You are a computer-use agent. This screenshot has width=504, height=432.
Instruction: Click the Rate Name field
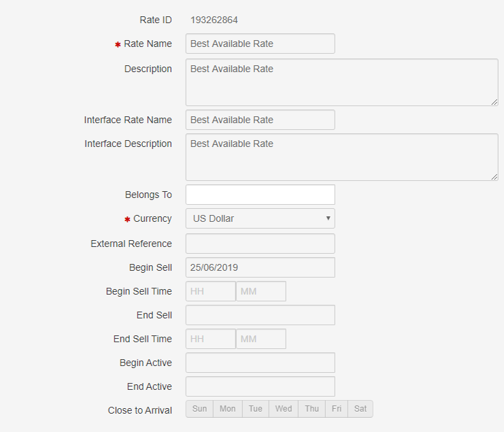[261, 44]
